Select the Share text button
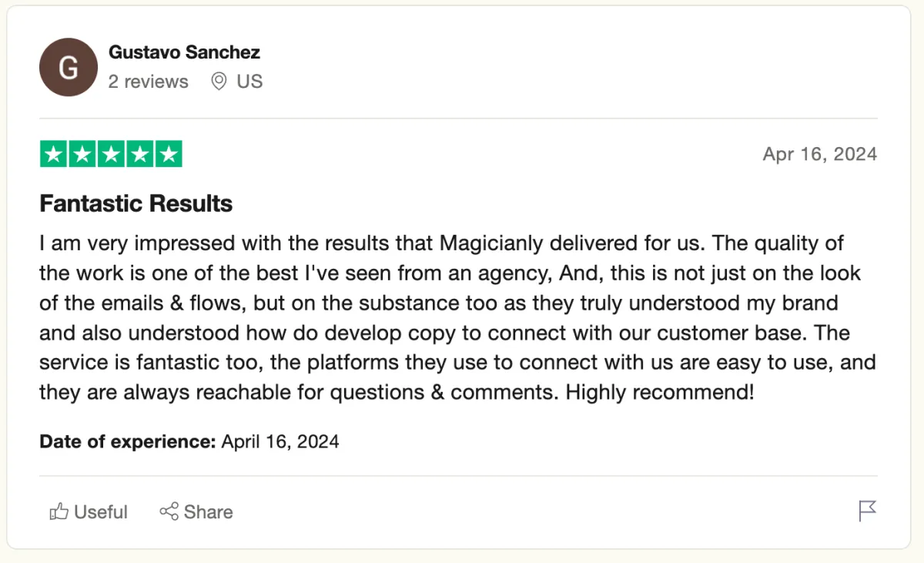The width and height of the screenshot is (924, 563). click(x=208, y=512)
